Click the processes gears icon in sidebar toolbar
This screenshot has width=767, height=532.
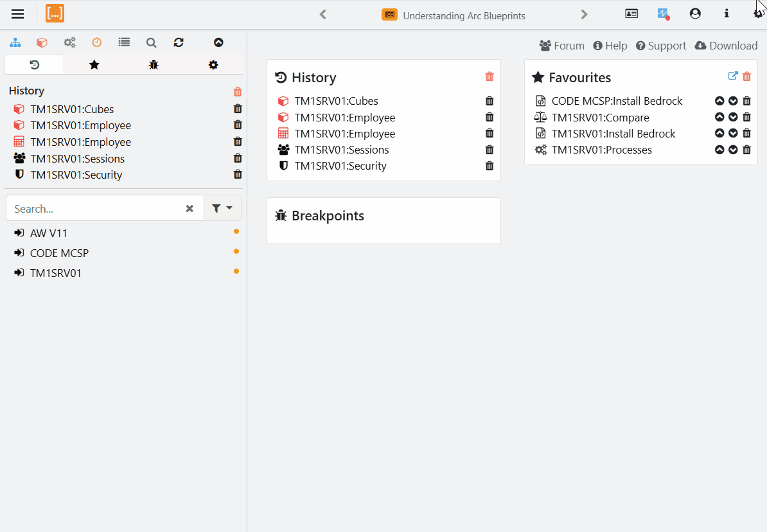(69, 42)
